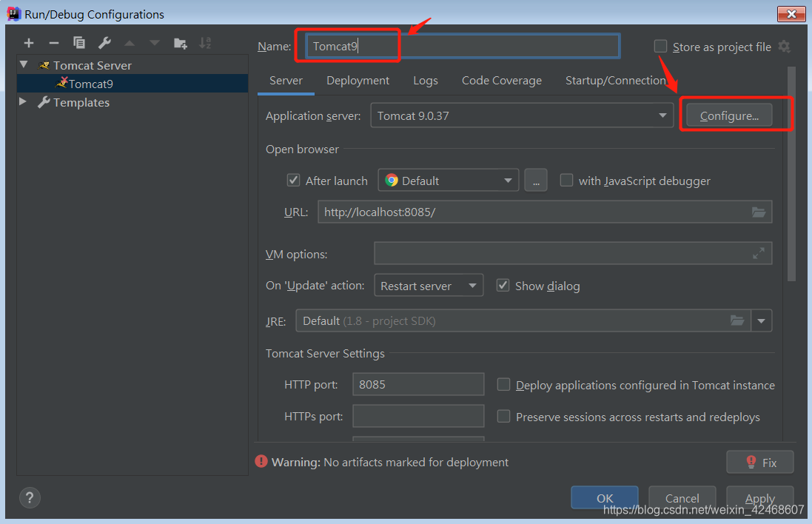Focus the HTTP port field 8085
812x524 pixels.
tap(418, 384)
